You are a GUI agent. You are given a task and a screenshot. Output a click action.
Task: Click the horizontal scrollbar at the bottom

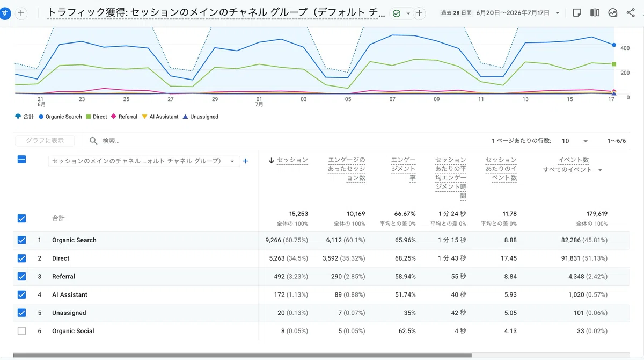coord(242,355)
